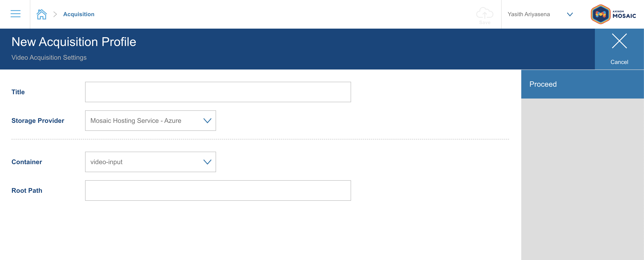The image size is (644, 260).
Task: Click the Video Acquisition Settings label
Action: pyautogui.click(x=49, y=57)
